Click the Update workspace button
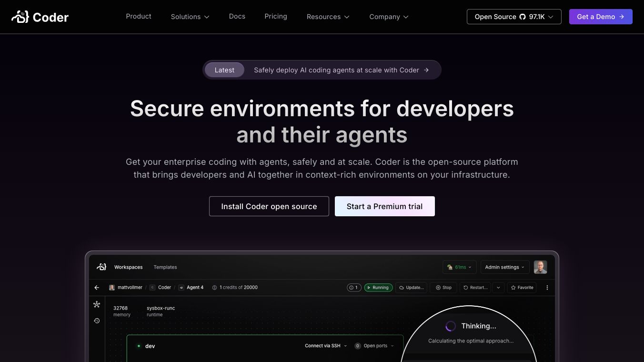The image size is (644, 362). click(x=412, y=288)
